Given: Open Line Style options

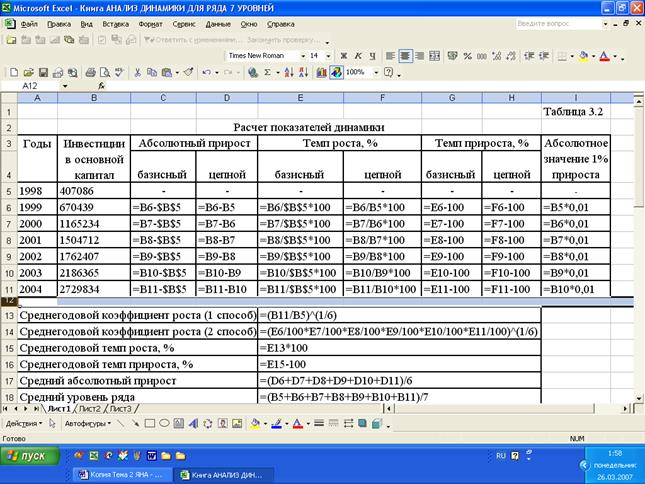Looking at the screenshot, I should click(319, 424).
